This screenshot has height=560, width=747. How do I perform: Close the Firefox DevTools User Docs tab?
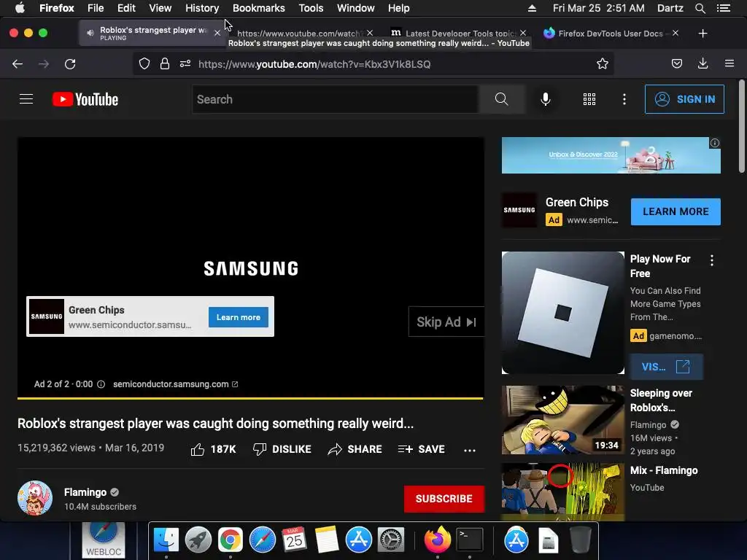tap(675, 34)
